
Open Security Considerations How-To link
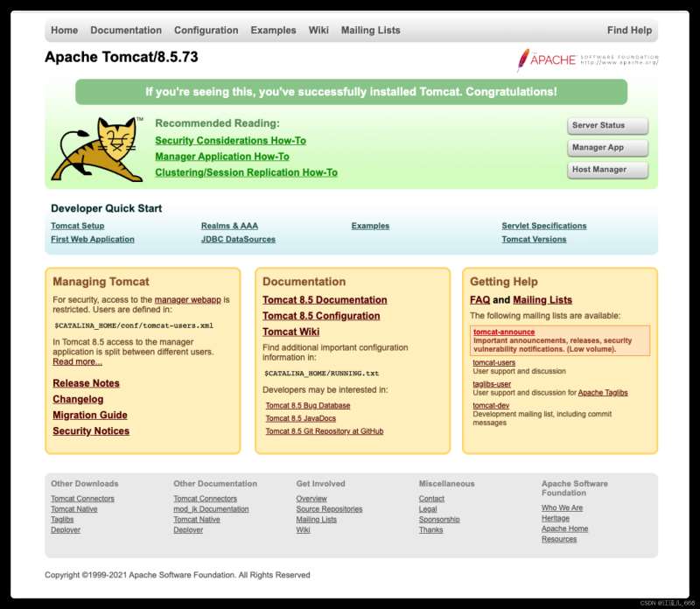pyautogui.click(x=230, y=141)
